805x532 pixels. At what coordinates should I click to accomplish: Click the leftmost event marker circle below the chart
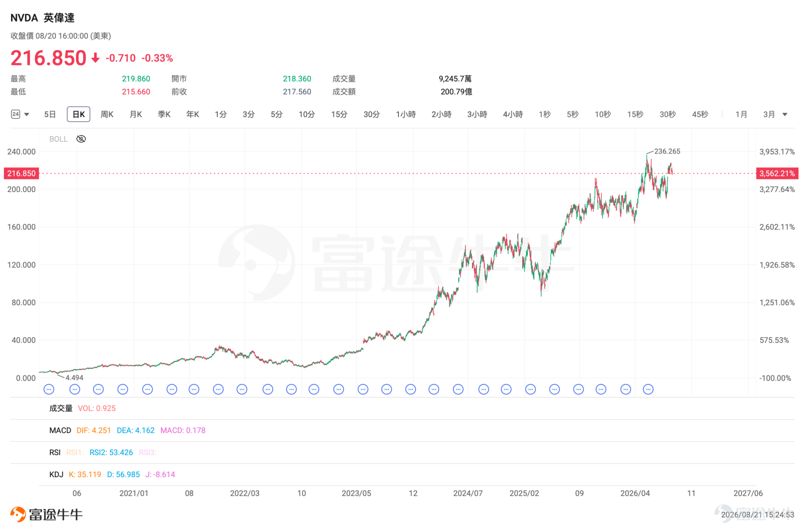click(x=49, y=389)
